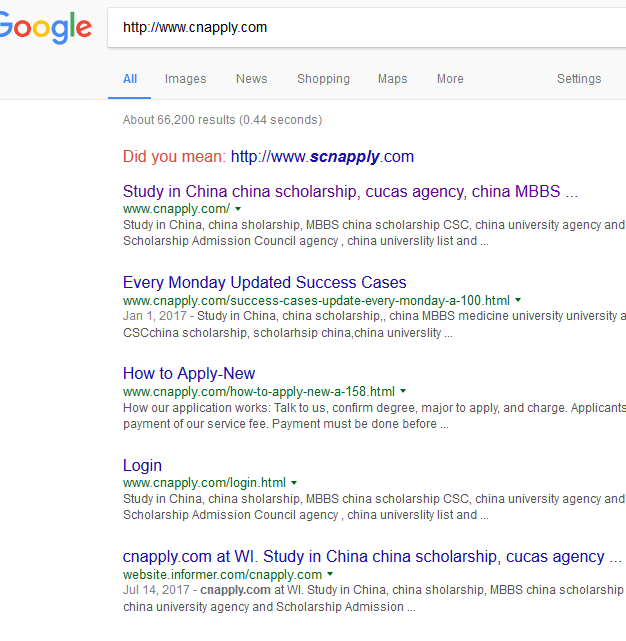Click the 'Jul 14, 2017' date snippet

click(156, 590)
